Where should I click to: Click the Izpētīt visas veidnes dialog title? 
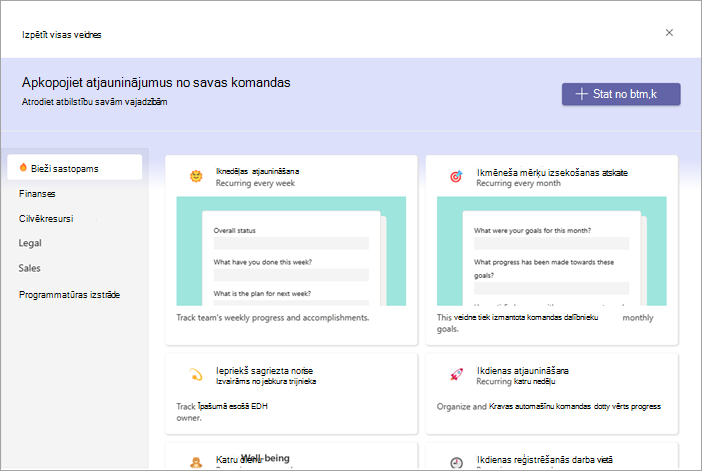(62, 35)
